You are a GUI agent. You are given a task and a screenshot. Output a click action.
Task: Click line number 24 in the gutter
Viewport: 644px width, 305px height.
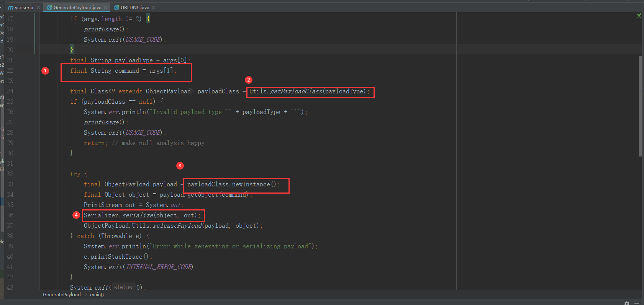coord(10,91)
